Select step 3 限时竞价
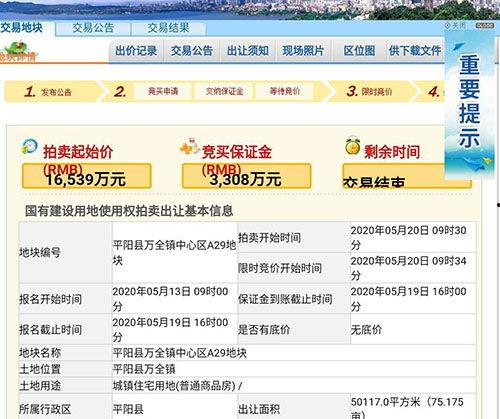The image size is (500, 419). pyautogui.click(x=370, y=91)
